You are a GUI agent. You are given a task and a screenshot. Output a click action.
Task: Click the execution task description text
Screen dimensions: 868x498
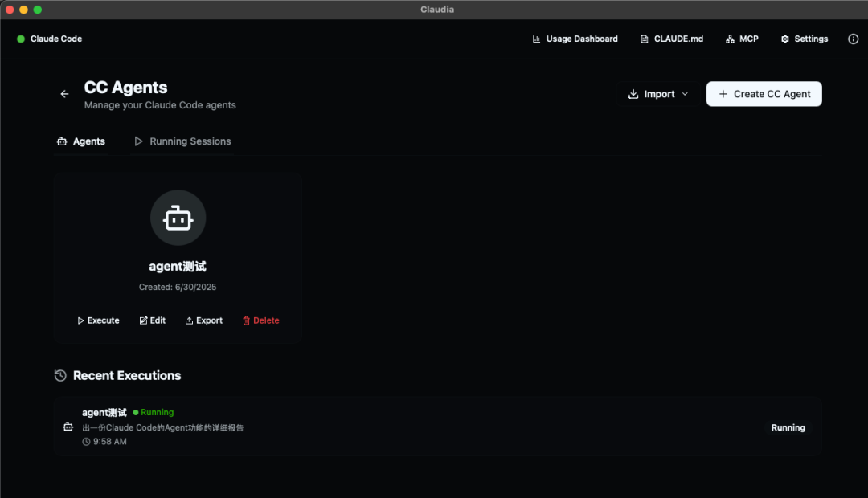click(162, 428)
